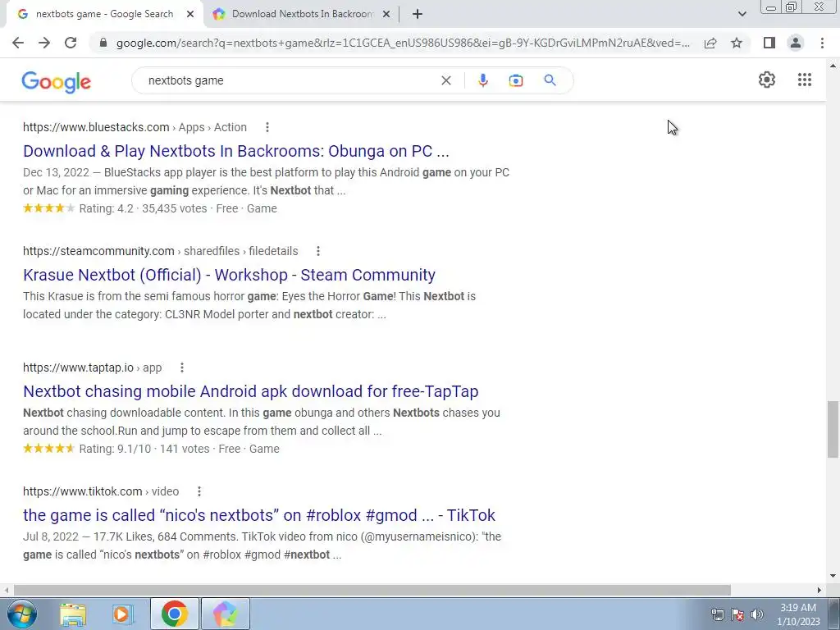Go to the Google logo homepage
Viewport: 840px width, 630px height.
coord(57,81)
